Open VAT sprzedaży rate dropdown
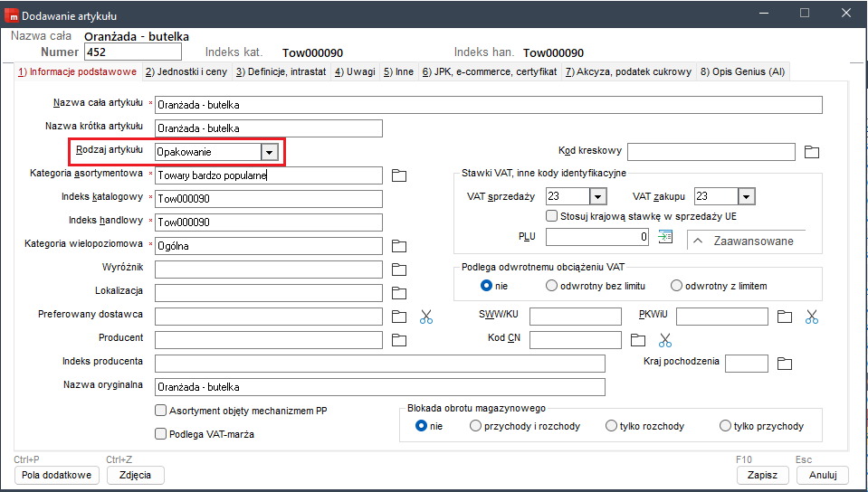This screenshot has height=492, width=868. pyautogui.click(x=597, y=196)
